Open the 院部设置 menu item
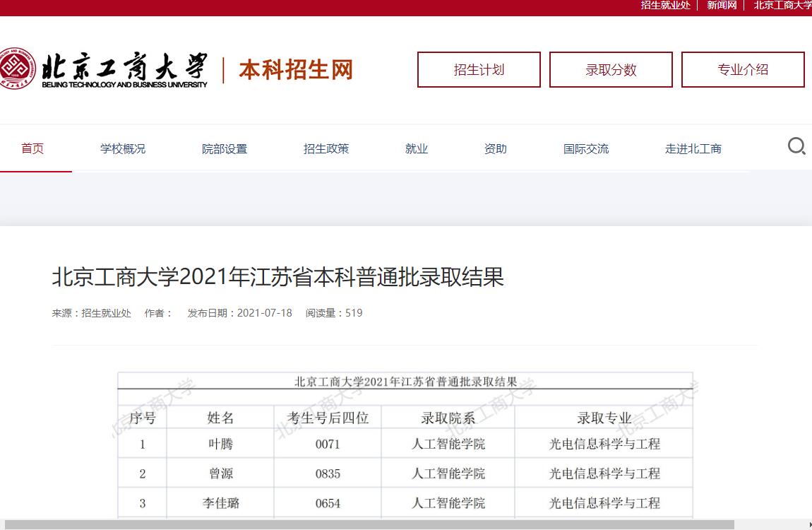Screen dimensions: 812x530 (x=225, y=148)
